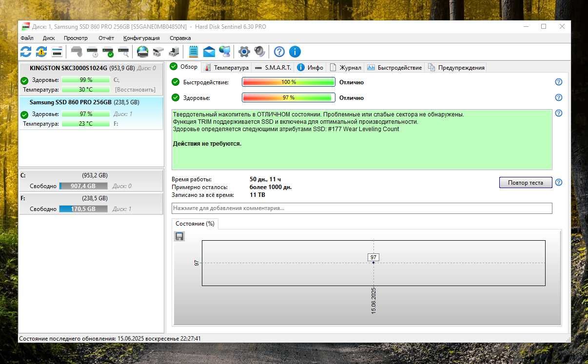The height and width of the screenshot is (364, 588).
Task: Click the F: partition free space bar 170,5 GB
Action: tap(84, 209)
